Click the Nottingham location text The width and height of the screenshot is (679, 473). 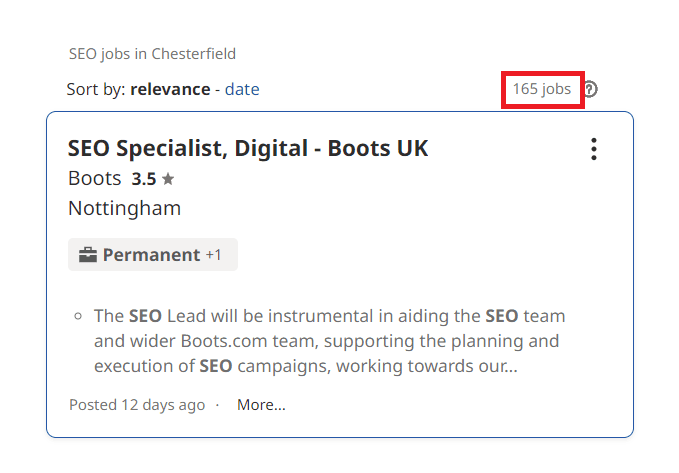tap(124, 208)
